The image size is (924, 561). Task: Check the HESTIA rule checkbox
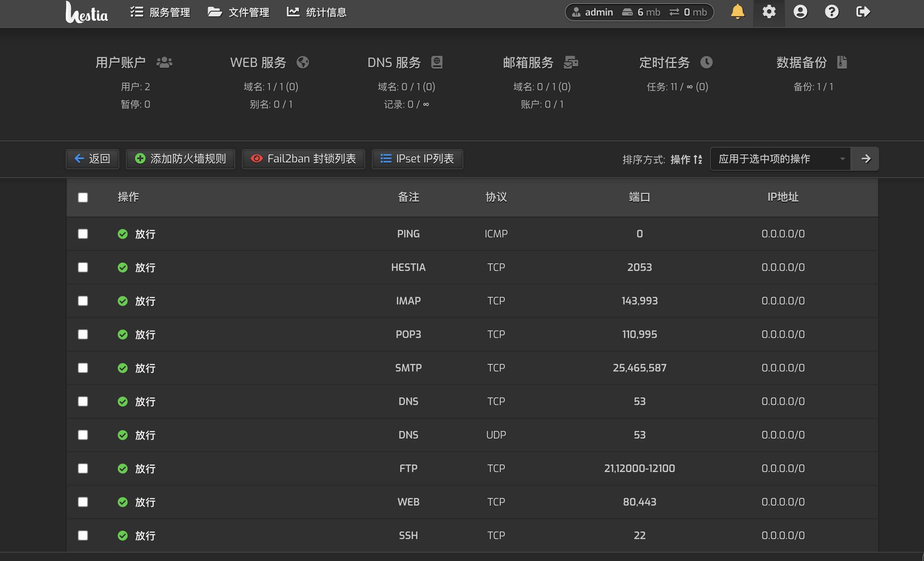(x=83, y=267)
